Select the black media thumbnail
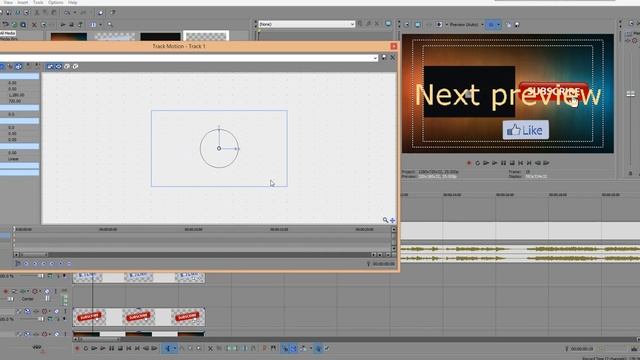640x360 pixels. click(160, 37)
